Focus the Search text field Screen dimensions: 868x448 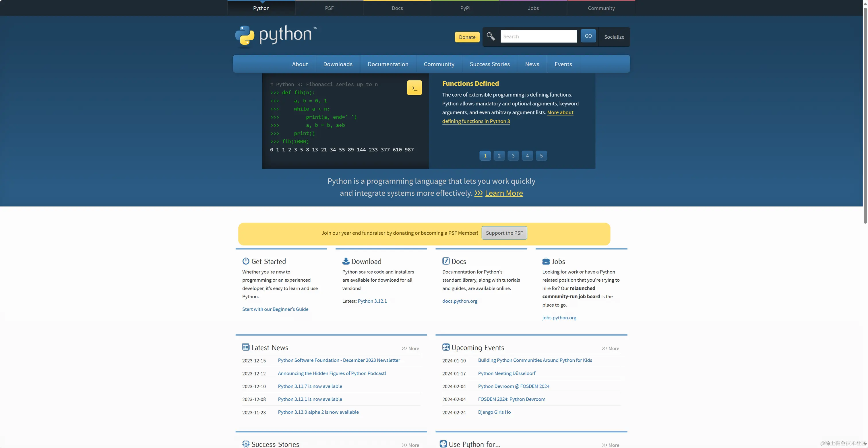pyautogui.click(x=538, y=36)
